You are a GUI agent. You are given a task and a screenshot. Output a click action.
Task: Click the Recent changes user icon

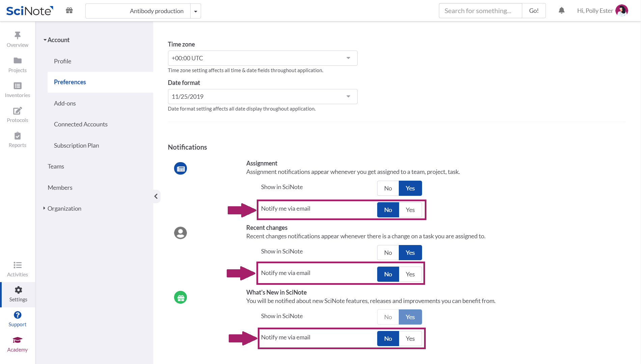[180, 233]
